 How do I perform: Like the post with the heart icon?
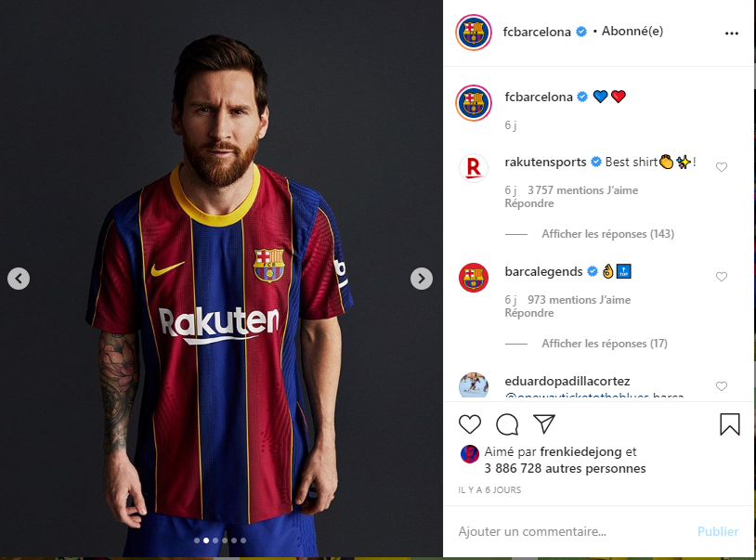(471, 424)
